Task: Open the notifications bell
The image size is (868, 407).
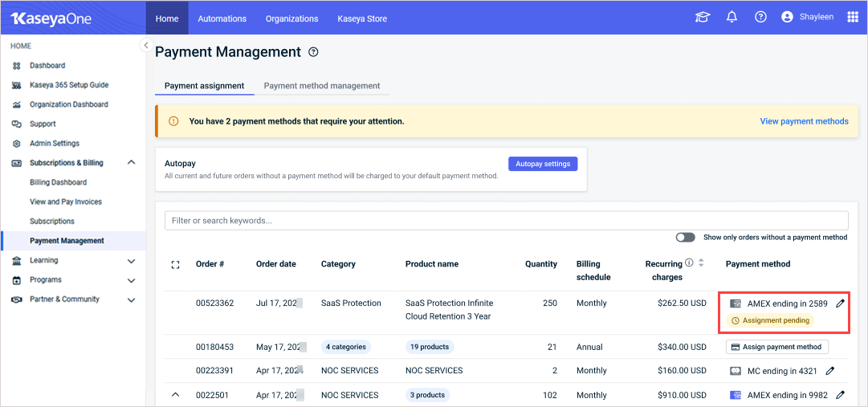Action: [x=731, y=18]
